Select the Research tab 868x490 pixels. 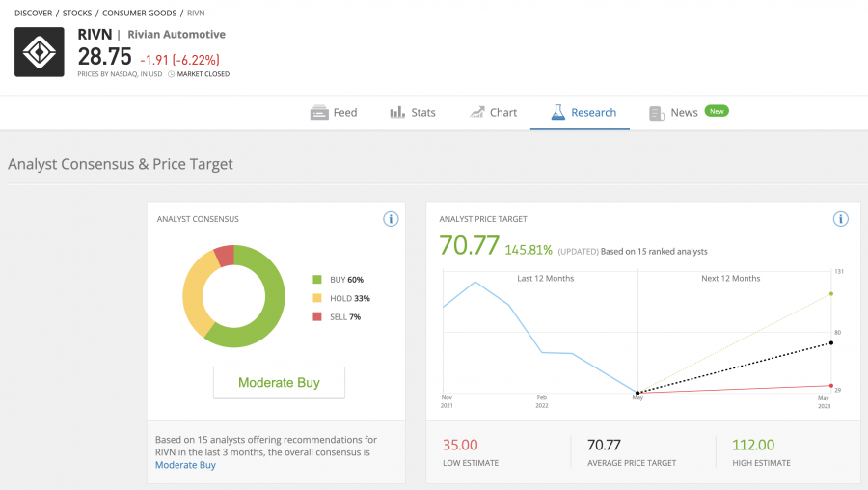pos(581,113)
